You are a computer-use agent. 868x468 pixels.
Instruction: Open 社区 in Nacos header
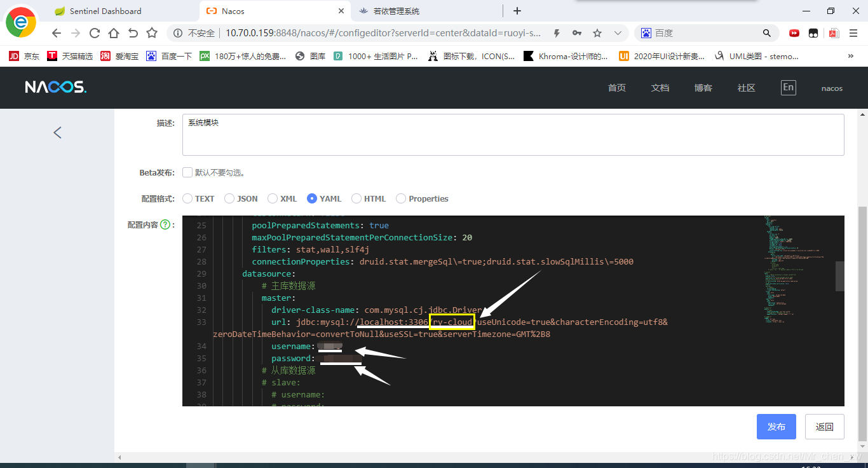pyautogui.click(x=747, y=88)
